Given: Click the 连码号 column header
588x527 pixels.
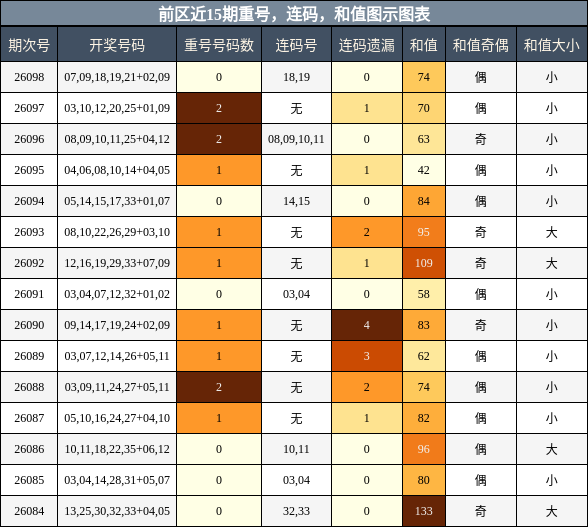Looking at the screenshot, I should pos(296,45).
